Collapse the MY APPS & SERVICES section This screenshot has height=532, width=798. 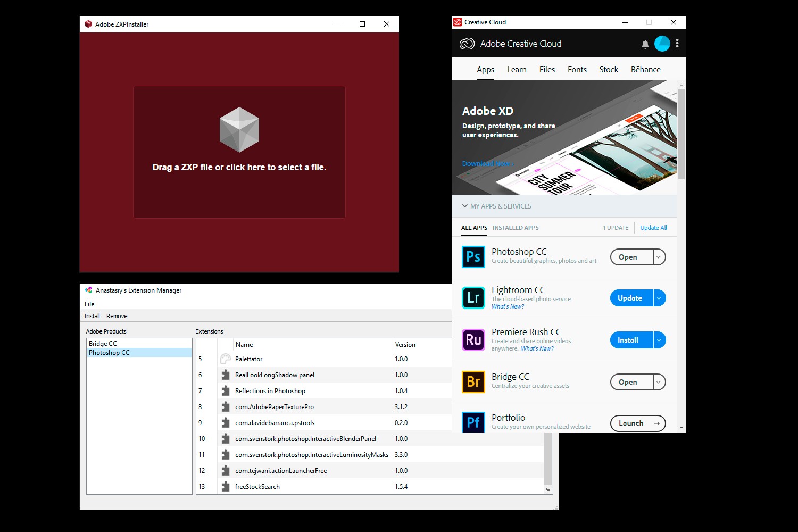pos(465,206)
